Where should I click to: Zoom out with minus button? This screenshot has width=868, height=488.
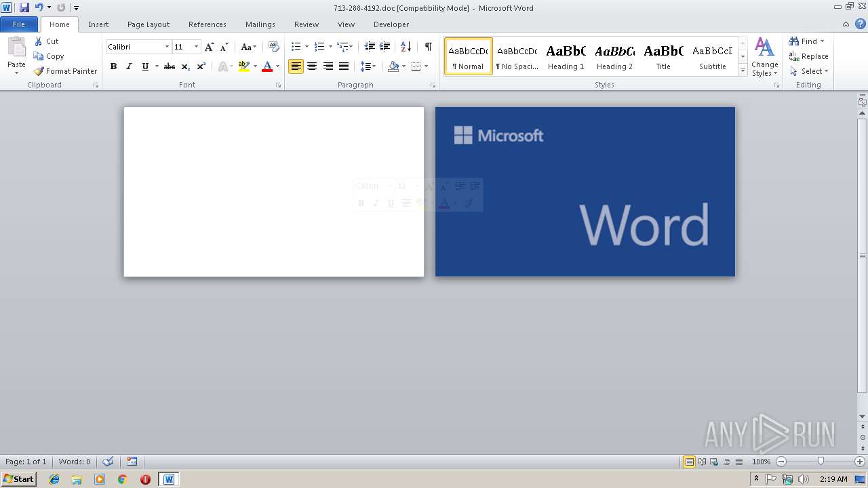click(781, 462)
